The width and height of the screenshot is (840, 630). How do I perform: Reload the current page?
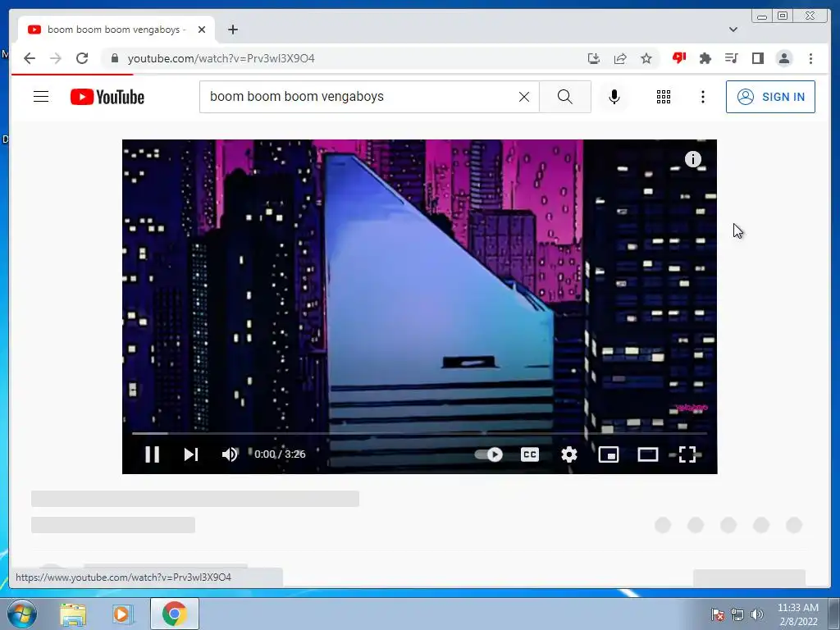pos(82,58)
